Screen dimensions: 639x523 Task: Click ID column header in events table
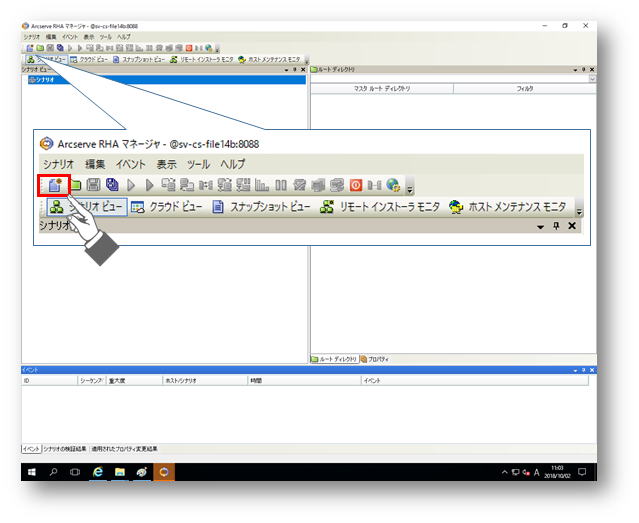point(49,381)
